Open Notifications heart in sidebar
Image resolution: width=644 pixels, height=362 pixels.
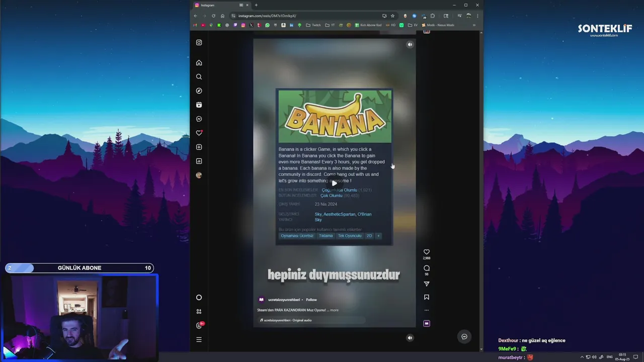point(199,133)
